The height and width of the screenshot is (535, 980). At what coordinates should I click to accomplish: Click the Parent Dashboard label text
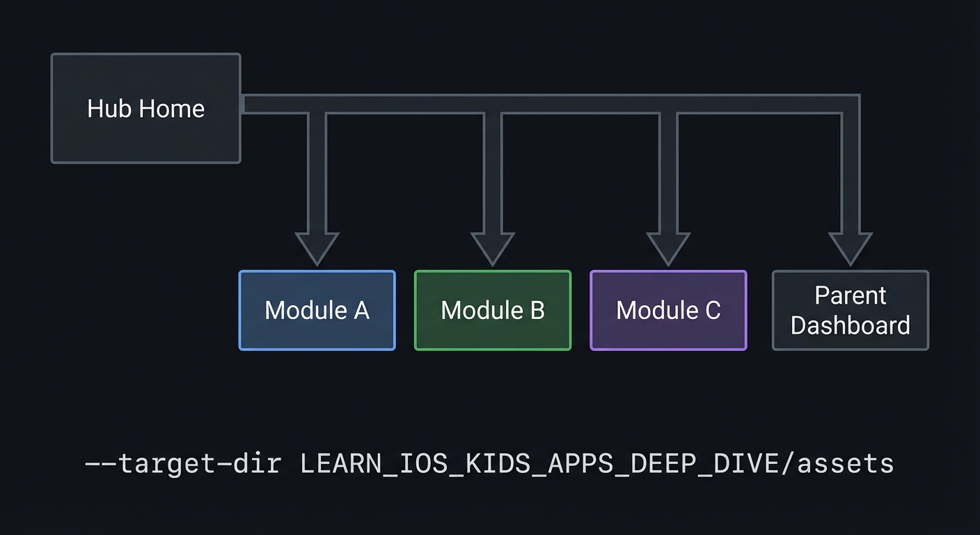click(x=850, y=310)
